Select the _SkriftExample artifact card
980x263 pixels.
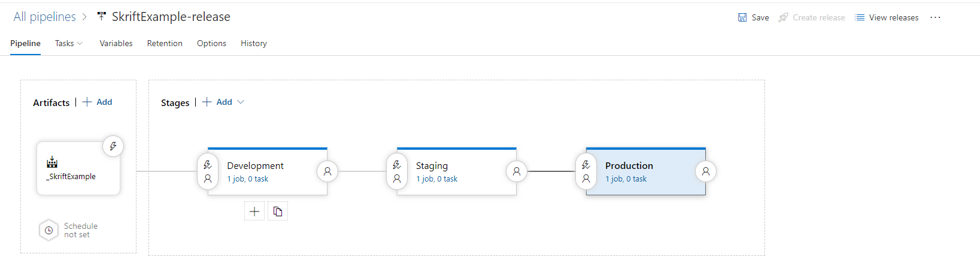point(78,168)
